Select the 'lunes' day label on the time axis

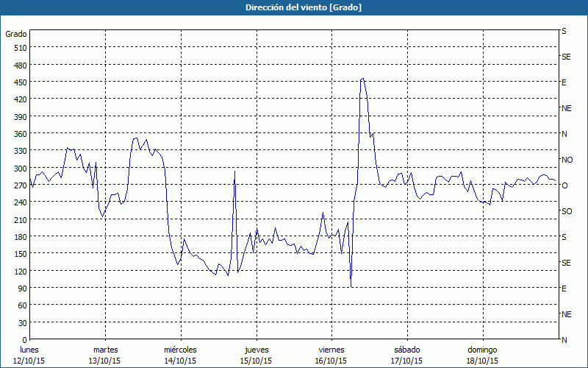pyautogui.click(x=29, y=350)
